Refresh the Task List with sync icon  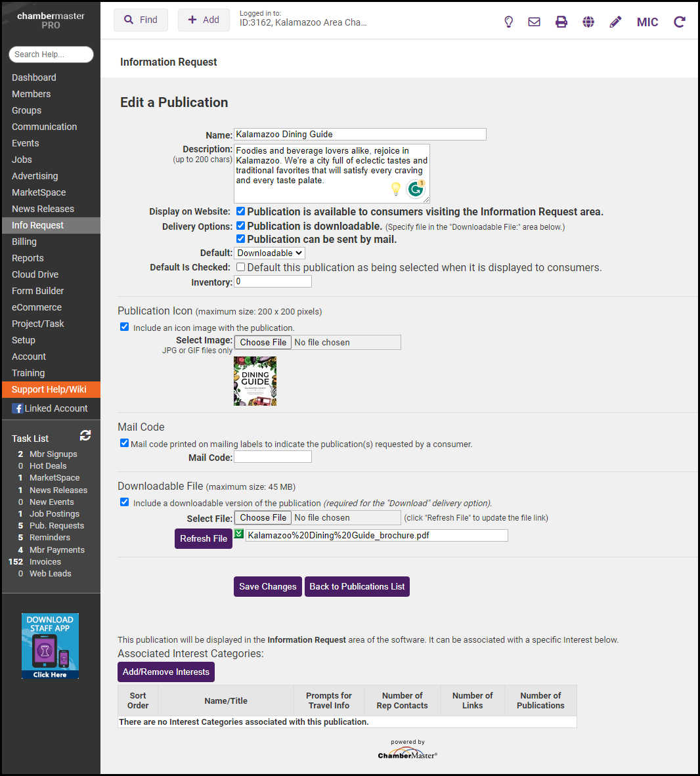point(85,435)
